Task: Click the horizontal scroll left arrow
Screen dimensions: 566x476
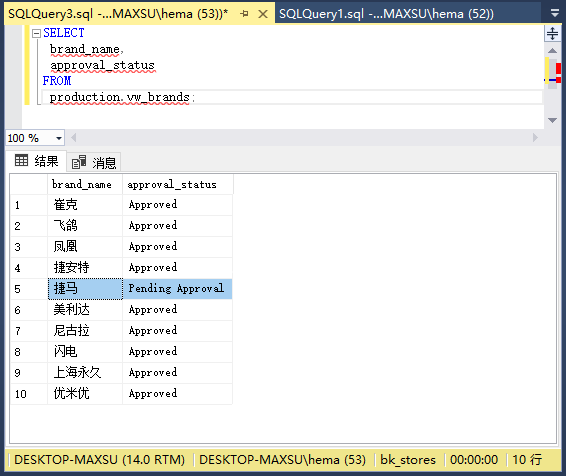Action: 74,137
